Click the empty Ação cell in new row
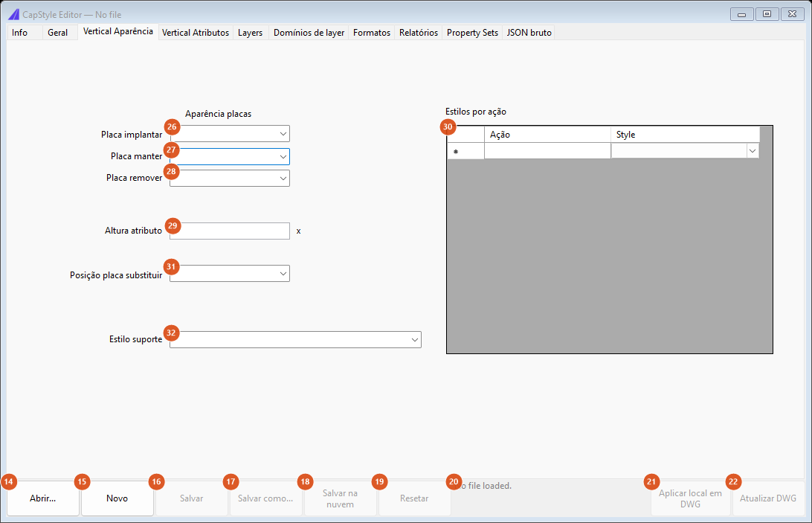Image resolution: width=812 pixels, height=523 pixels. point(547,151)
